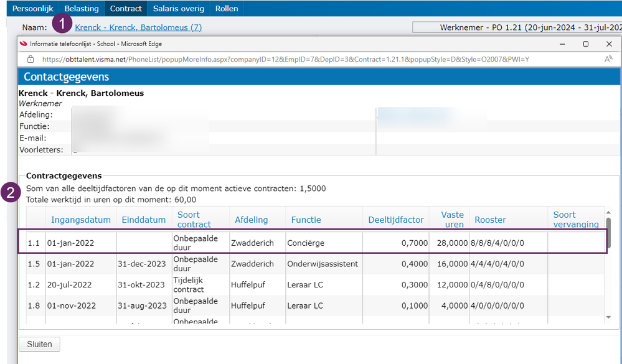Image resolution: width=622 pixels, height=364 pixels.
Task: Click the Sluiten button
Action: coord(40,344)
